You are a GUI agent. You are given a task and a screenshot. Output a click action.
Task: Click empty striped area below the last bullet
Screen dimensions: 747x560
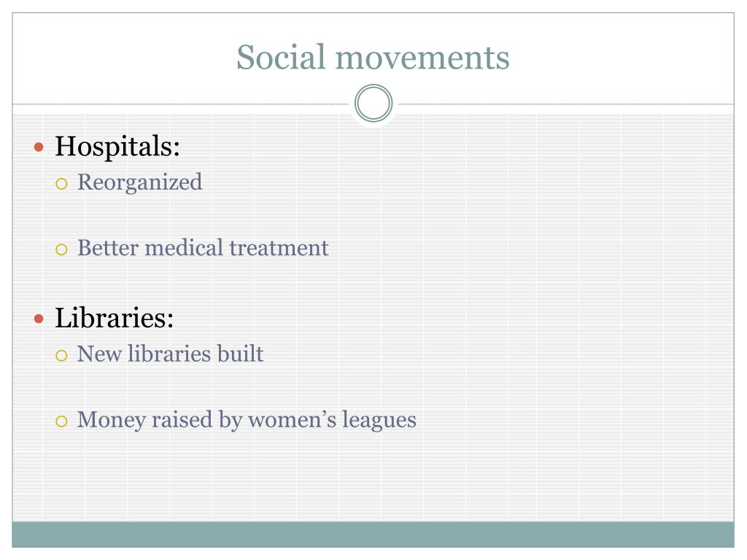coord(373,476)
